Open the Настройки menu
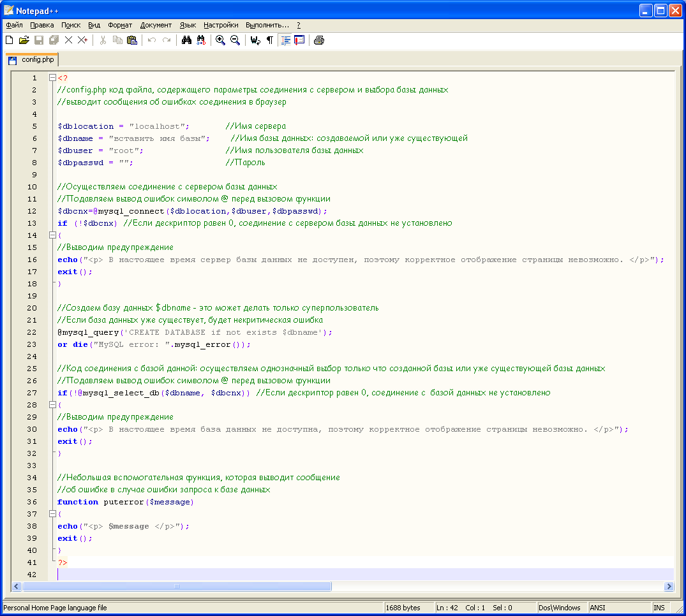The image size is (686, 616). click(x=220, y=25)
